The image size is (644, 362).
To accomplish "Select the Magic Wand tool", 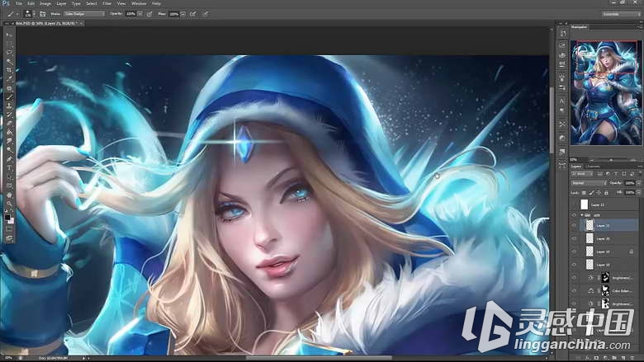I will (9, 62).
